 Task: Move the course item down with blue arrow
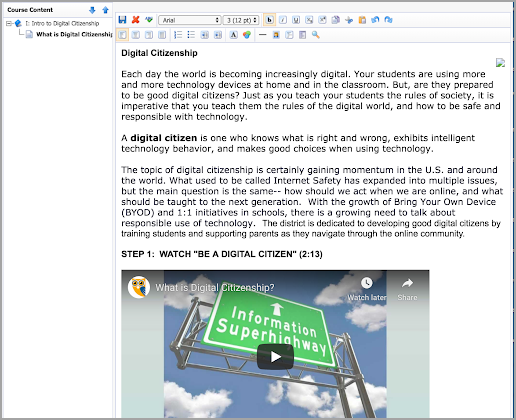click(92, 10)
